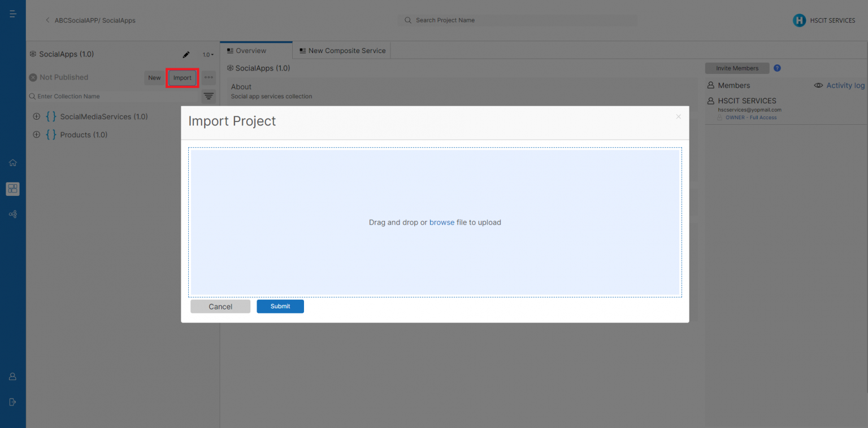Open the user profile icon in sidebar

coord(12,376)
